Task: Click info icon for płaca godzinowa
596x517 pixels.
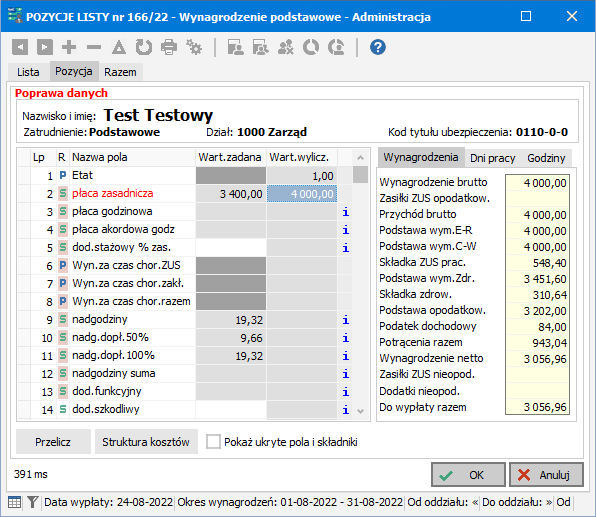Action: tap(346, 212)
